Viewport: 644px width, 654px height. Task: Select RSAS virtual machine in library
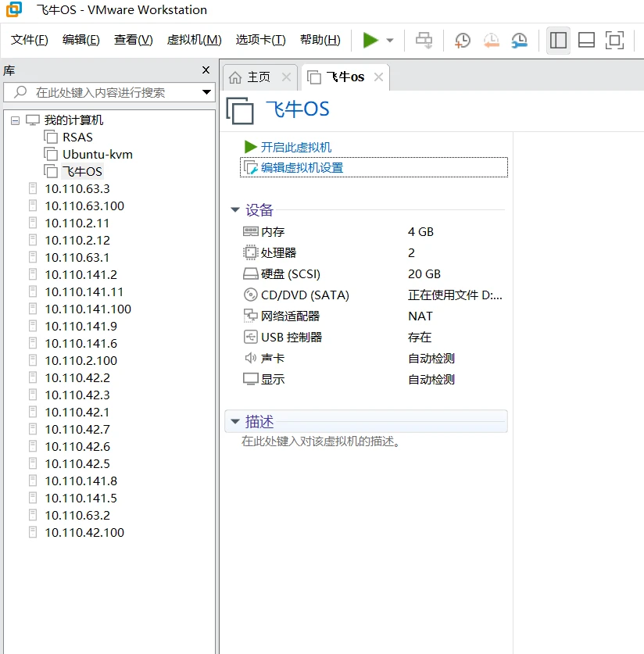tap(77, 138)
